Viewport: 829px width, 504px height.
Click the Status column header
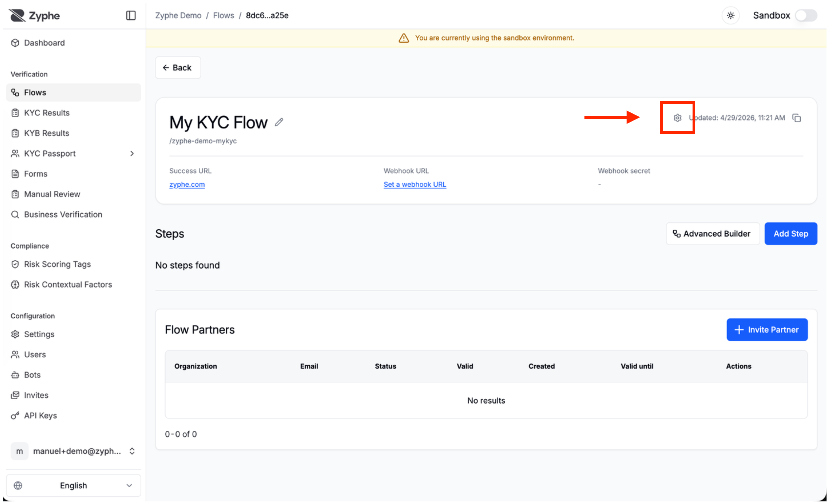385,366
